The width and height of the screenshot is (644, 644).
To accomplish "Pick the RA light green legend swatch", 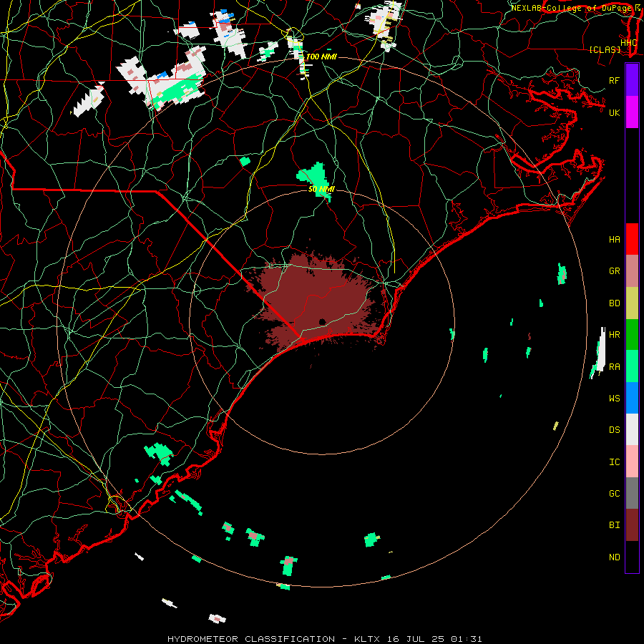I will 632,366.
